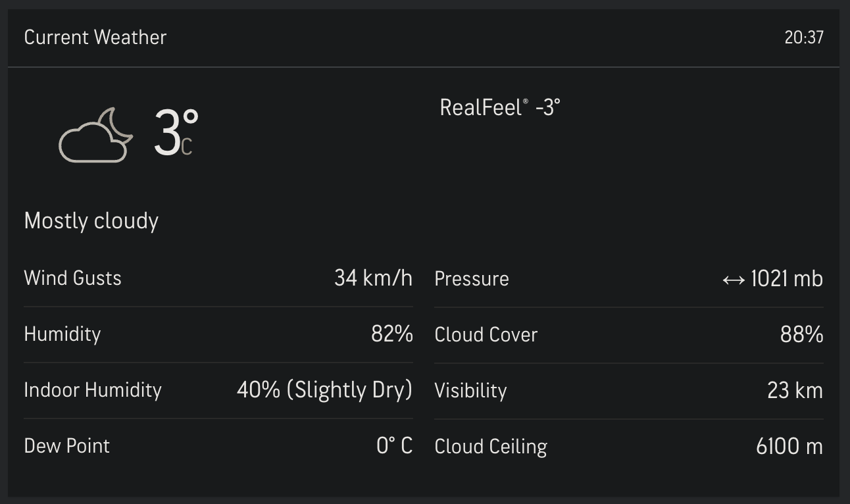This screenshot has height=504, width=850.
Task: Click the mostly cloudy moon icon
Action: tap(96, 135)
